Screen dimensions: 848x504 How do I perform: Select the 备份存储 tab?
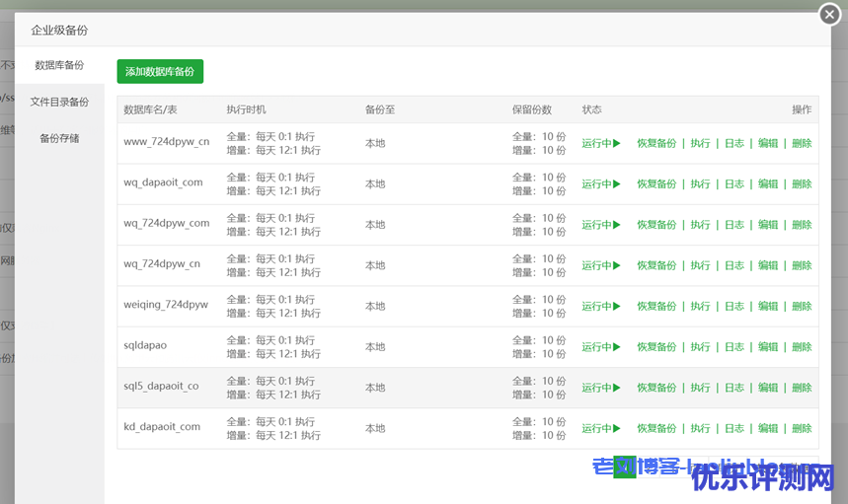point(59,138)
